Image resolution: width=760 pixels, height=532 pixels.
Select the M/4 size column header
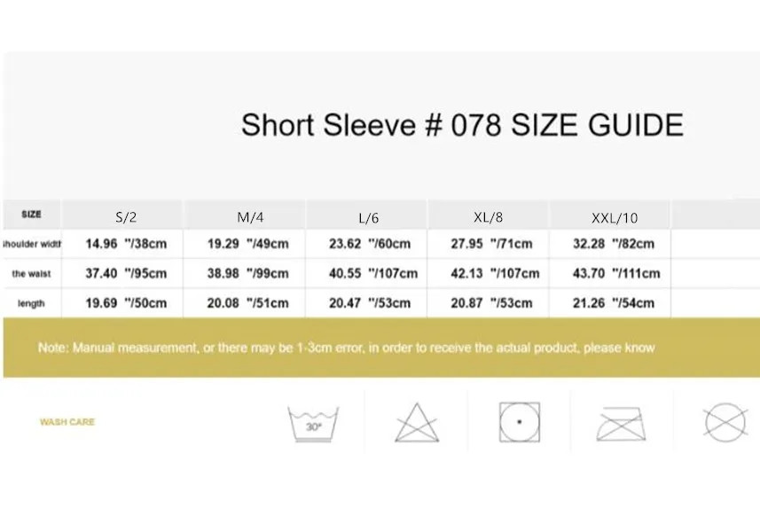point(246,216)
